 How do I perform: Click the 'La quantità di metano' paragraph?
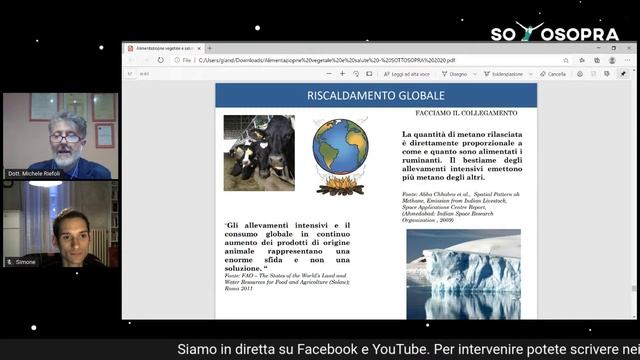pyautogui.click(x=462, y=156)
